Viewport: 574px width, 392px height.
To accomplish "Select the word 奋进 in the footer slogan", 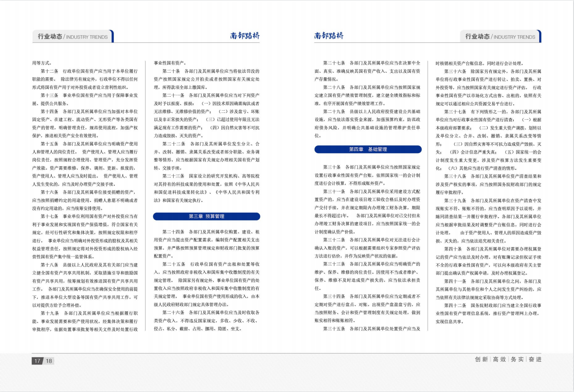I will click(x=535, y=359).
